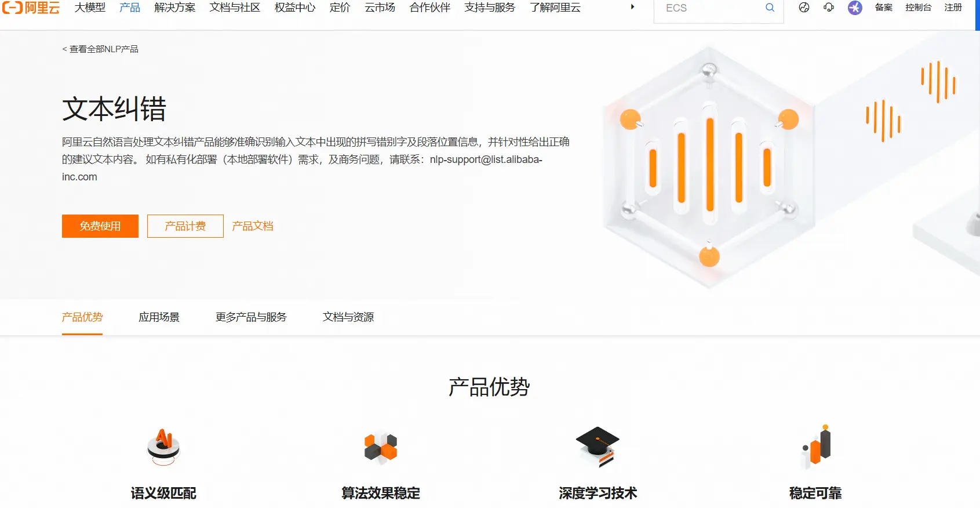Open the 控制台 console link
The height and width of the screenshot is (508, 980).
(919, 8)
